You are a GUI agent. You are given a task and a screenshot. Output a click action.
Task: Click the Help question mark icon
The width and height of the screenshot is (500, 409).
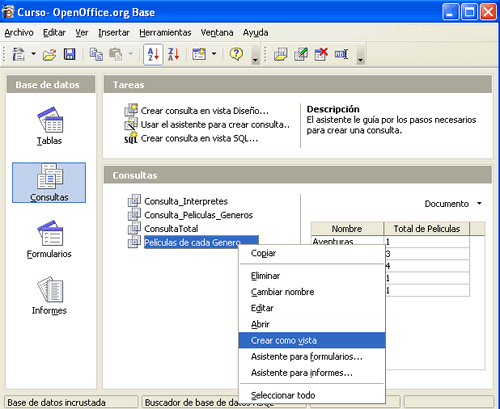click(x=236, y=54)
